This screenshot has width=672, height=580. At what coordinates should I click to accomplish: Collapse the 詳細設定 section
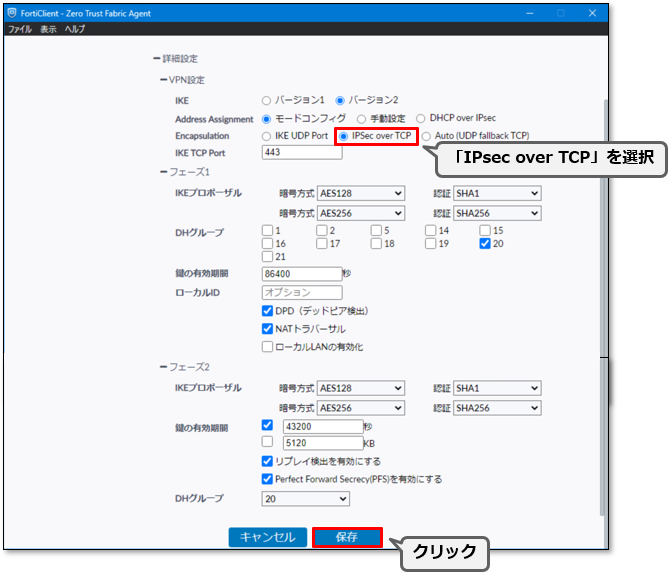156,60
